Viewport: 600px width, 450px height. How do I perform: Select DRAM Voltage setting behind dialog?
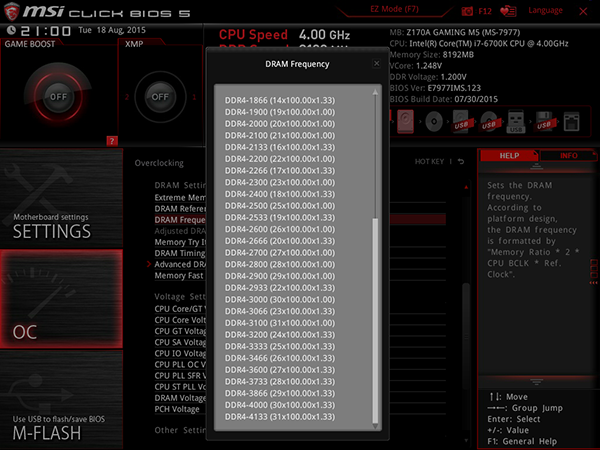coord(180,398)
